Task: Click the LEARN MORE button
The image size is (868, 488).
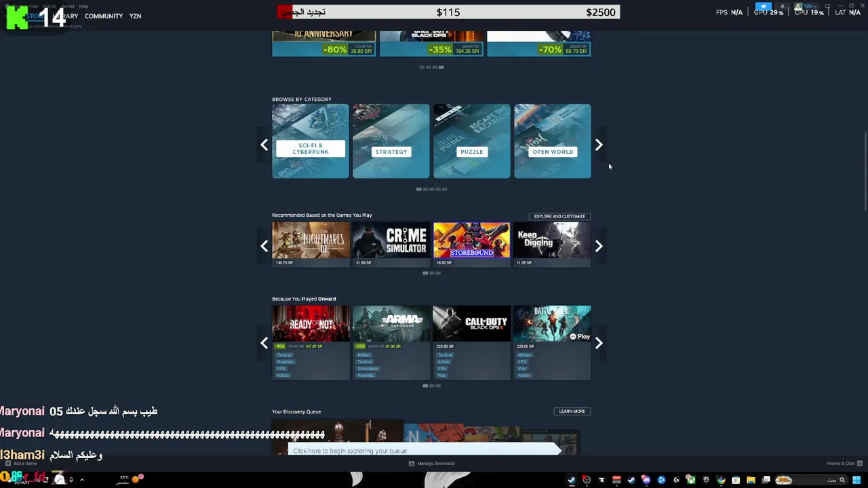Action: coord(572,411)
